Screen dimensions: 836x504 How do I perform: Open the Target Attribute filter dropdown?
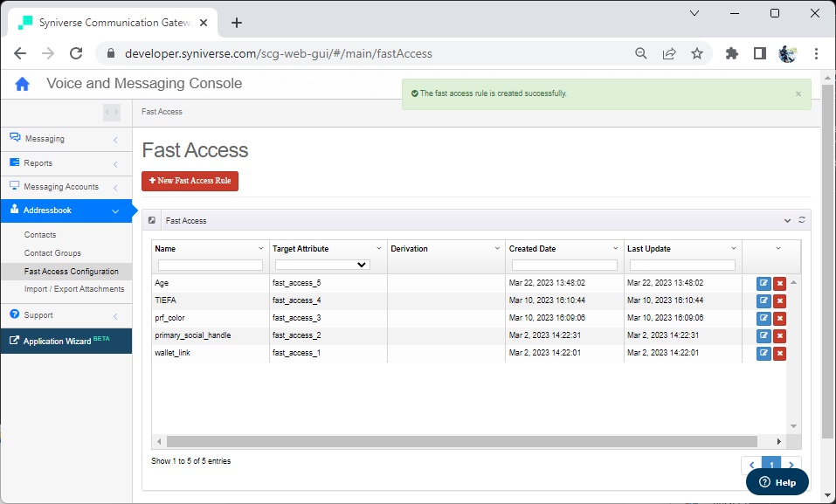[x=322, y=265]
